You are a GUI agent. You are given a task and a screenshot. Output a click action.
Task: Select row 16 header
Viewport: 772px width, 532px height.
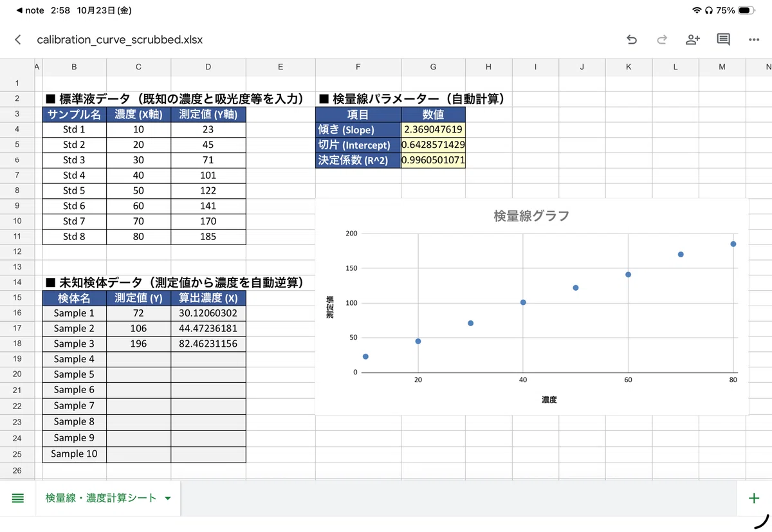(x=17, y=313)
